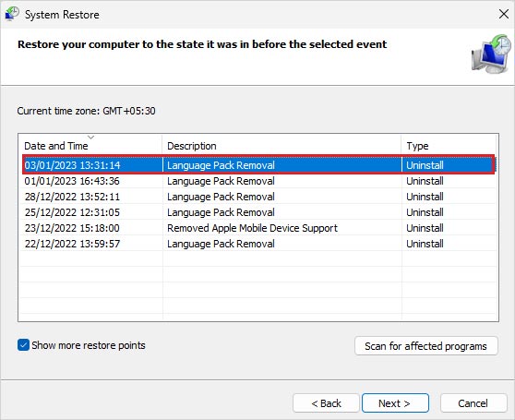Sort by the Date and Time column

(90, 146)
